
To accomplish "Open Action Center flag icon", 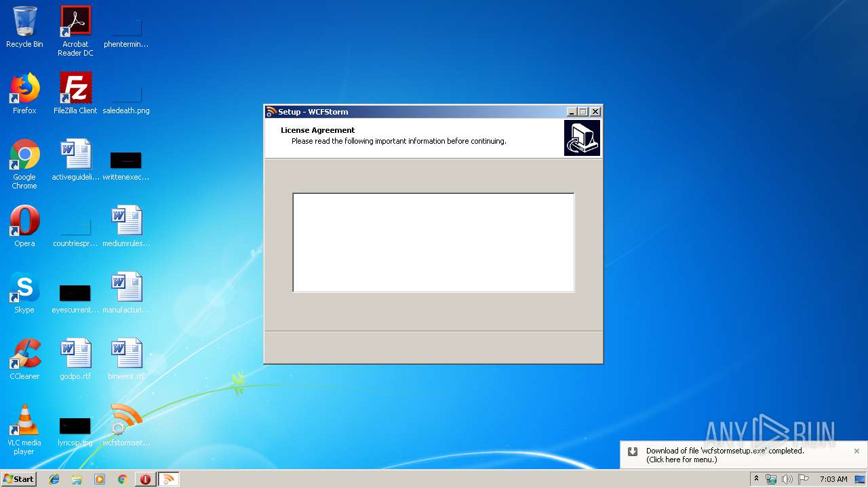I will pos(804,479).
